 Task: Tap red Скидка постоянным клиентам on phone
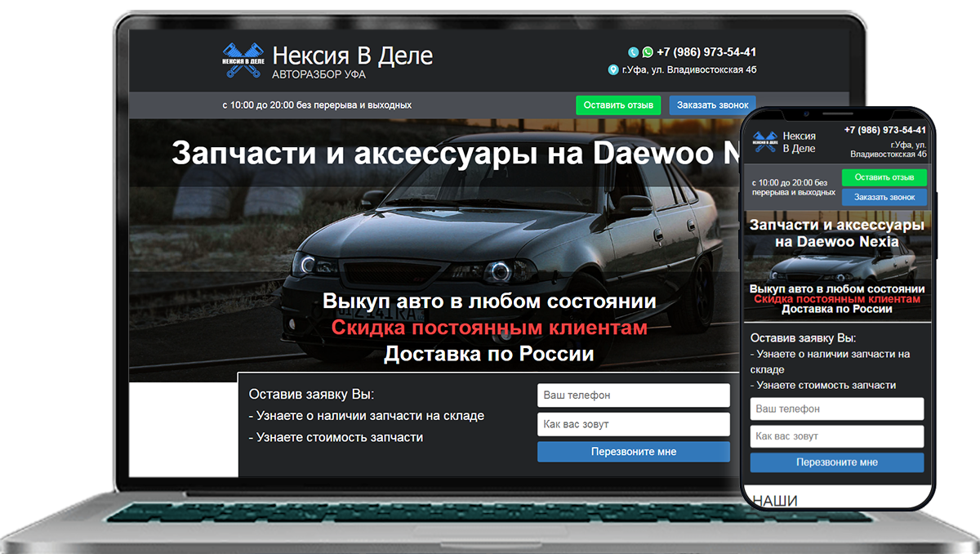[x=837, y=299]
